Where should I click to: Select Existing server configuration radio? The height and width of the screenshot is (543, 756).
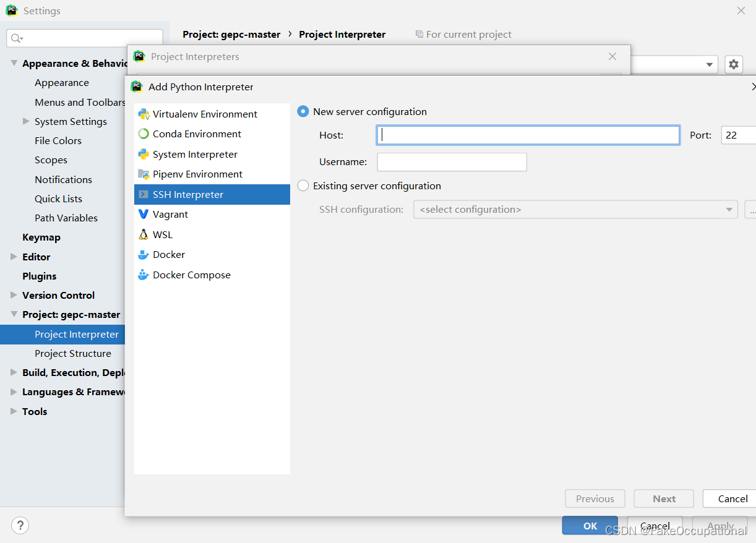click(x=303, y=186)
